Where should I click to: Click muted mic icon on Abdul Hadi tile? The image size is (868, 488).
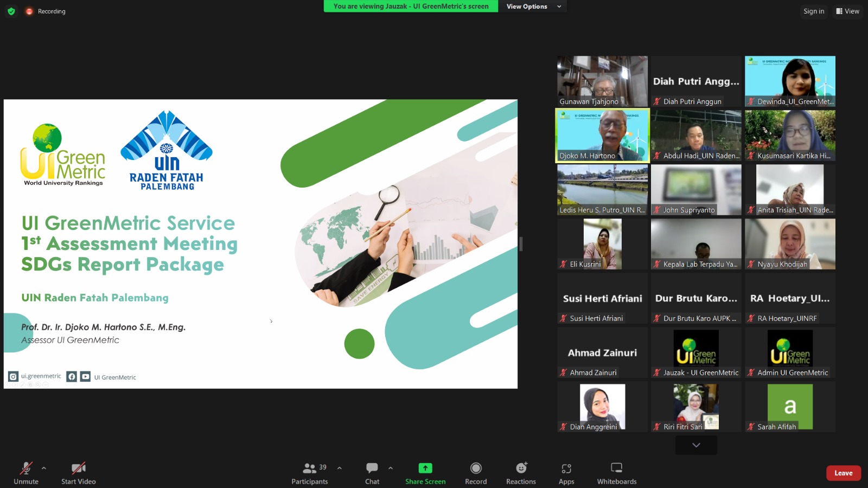click(x=657, y=156)
